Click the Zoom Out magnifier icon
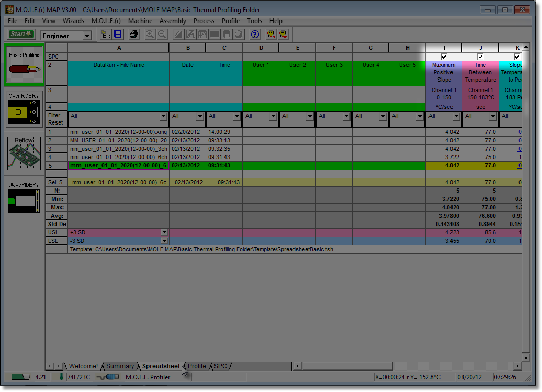Viewport: 542px width, 392px height. tap(162, 34)
